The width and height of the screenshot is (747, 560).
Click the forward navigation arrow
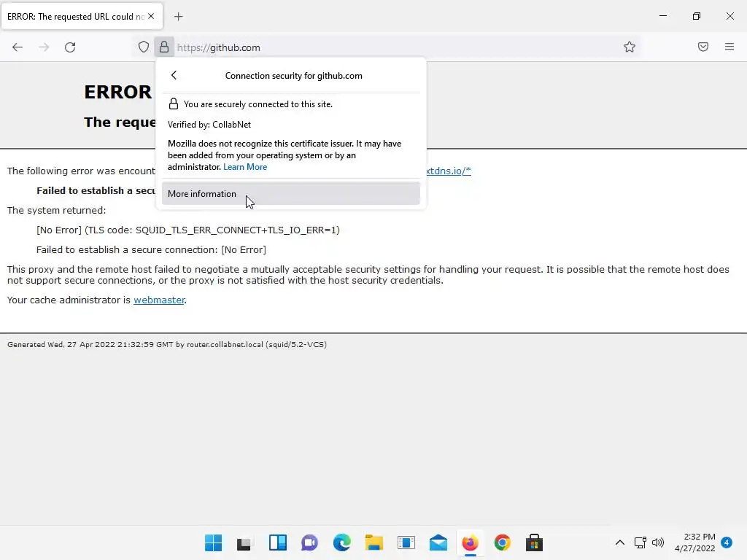click(x=44, y=47)
